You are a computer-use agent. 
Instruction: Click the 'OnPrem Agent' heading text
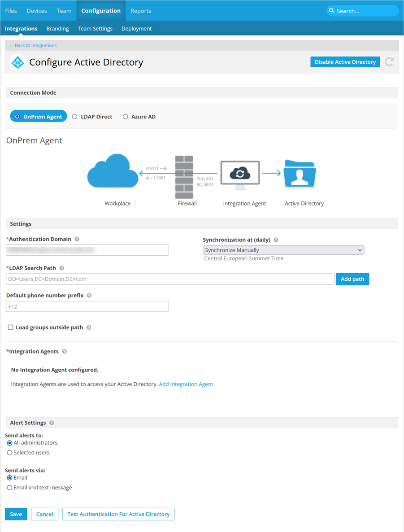pyautogui.click(x=34, y=140)
